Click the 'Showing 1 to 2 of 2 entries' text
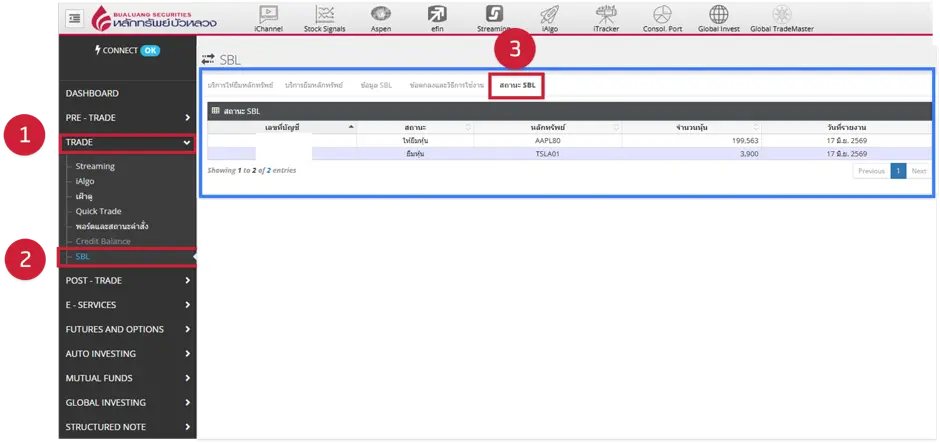Screen dimensions: 940x444 [252, 170]
